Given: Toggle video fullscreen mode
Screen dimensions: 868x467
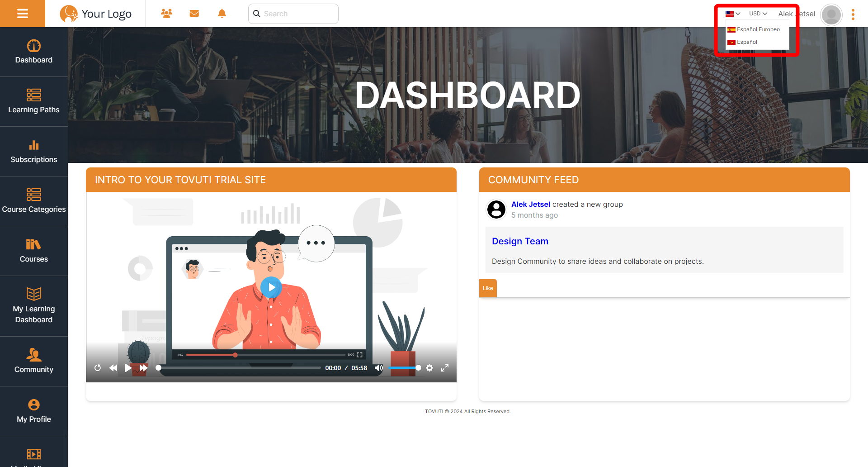Looking at the screenshot, I should (445, 368).
